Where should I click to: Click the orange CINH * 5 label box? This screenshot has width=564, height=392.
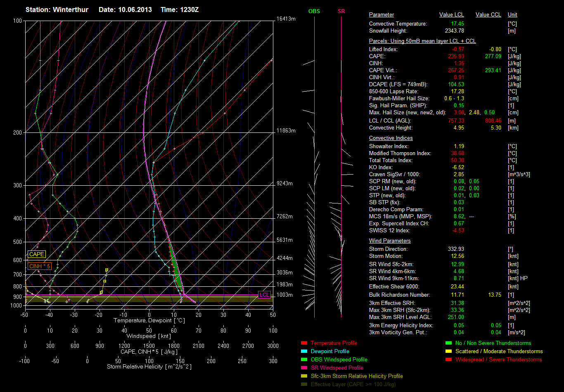(x=40, y=267)
